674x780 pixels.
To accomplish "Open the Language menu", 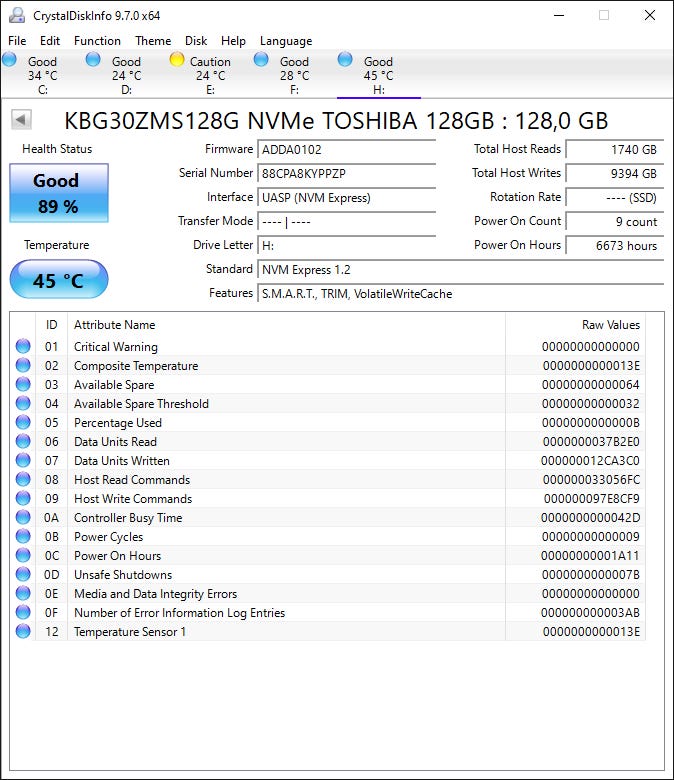I will [x=286, y=41].
